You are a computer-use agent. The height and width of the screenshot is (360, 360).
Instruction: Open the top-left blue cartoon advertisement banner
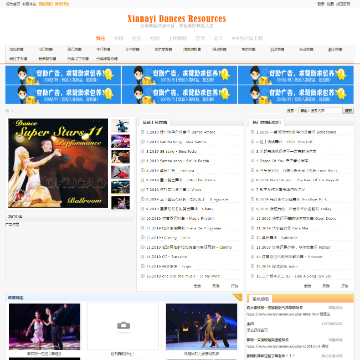coord(63,75)
